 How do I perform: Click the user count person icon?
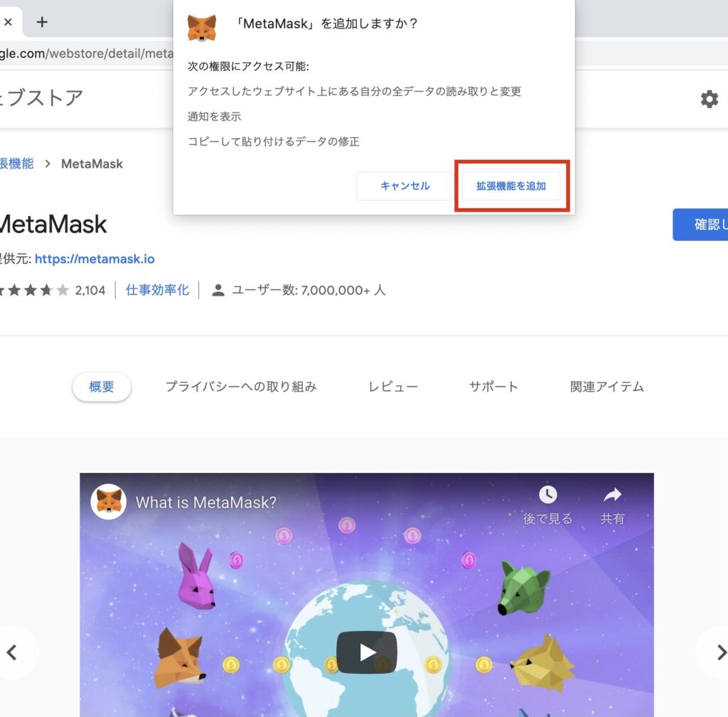[x=218, y=291]
